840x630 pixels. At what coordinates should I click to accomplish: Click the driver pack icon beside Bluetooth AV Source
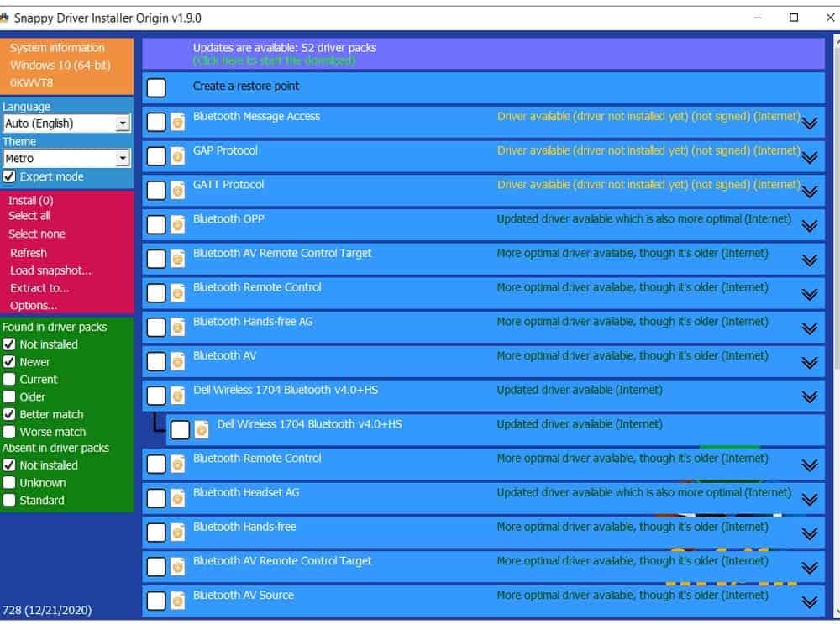click(178, 601)
